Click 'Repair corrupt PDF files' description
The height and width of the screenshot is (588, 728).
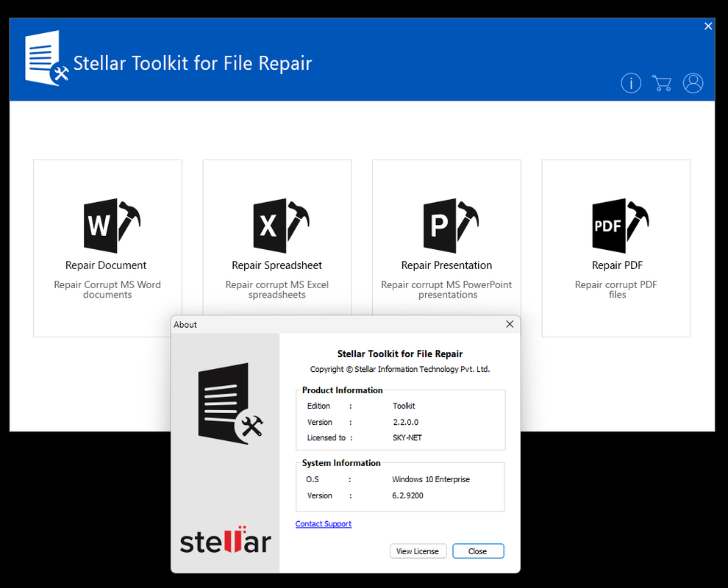pyautogui.click(x=616, y=290)
